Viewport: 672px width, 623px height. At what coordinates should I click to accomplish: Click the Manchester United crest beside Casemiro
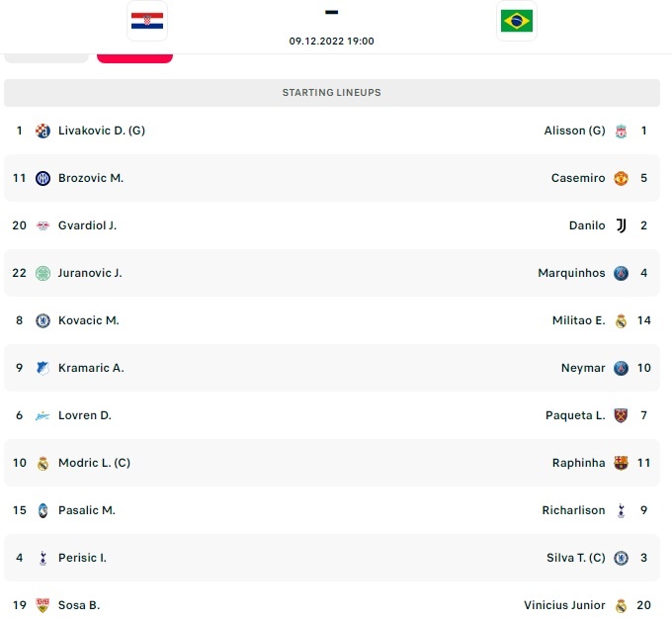(x=621, y=178)
